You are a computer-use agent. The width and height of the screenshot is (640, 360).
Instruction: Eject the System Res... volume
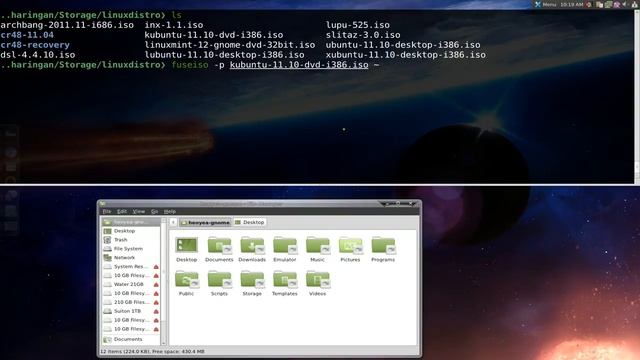(156, 267)
